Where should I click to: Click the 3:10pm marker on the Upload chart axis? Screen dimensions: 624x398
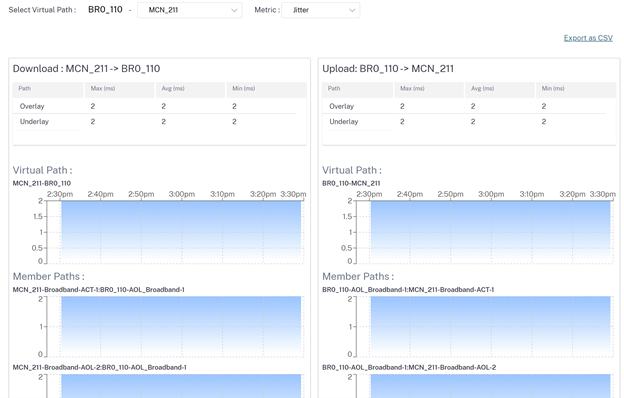pyautogui.click(x=532, y=194)
